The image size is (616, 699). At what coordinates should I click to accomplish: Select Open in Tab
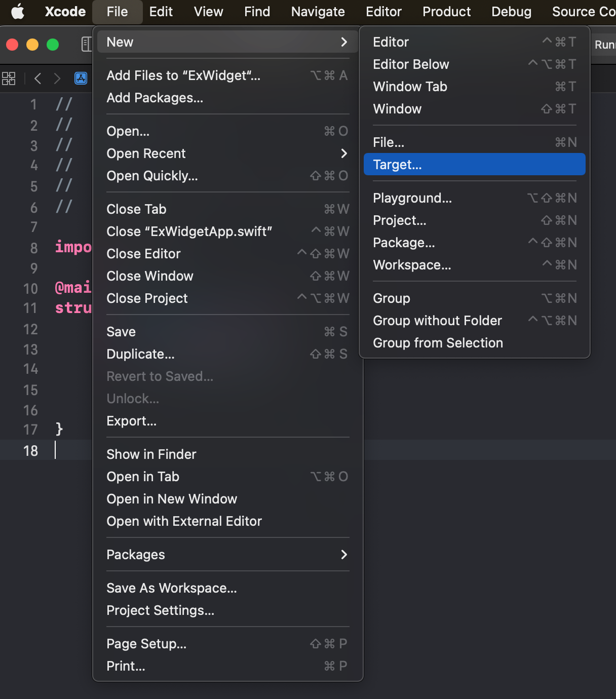point(228,476)
